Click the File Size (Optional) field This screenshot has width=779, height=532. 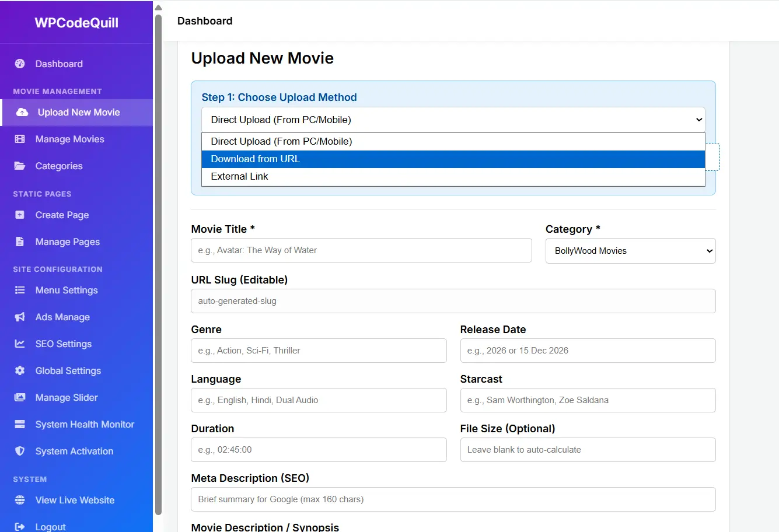pyautogui.click(x=588, y=450)
